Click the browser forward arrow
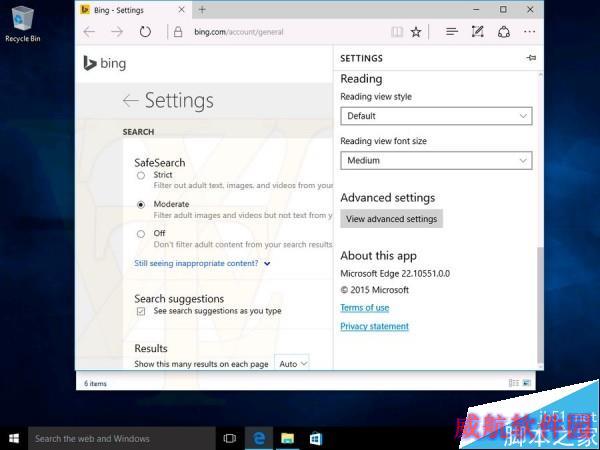Screen dimensions: 600x450 117,32
